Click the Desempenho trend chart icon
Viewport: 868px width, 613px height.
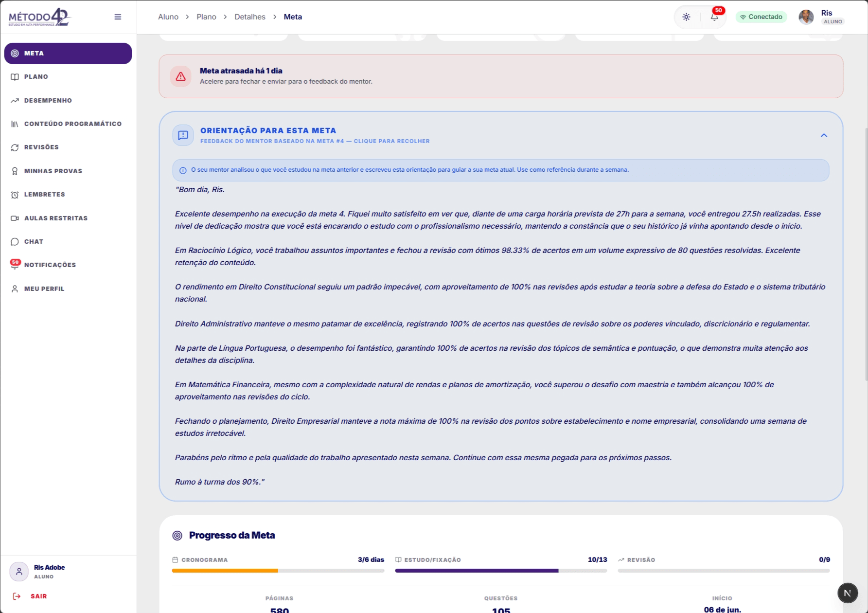pos(15,101)
